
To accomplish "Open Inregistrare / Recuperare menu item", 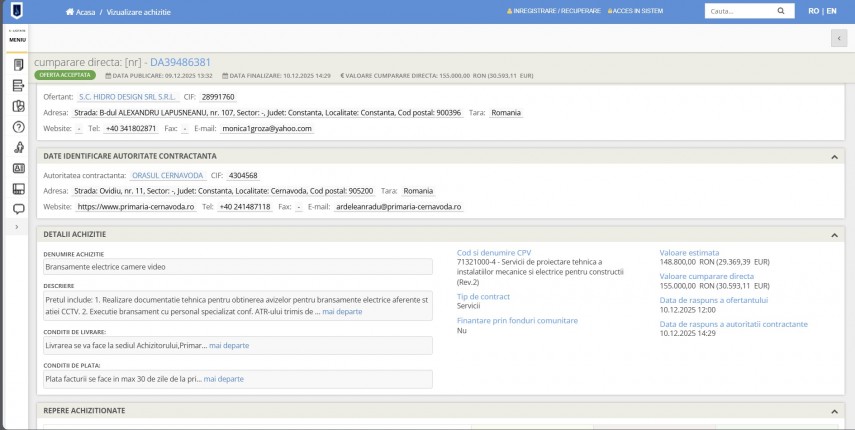I will [x=555, y=11].
